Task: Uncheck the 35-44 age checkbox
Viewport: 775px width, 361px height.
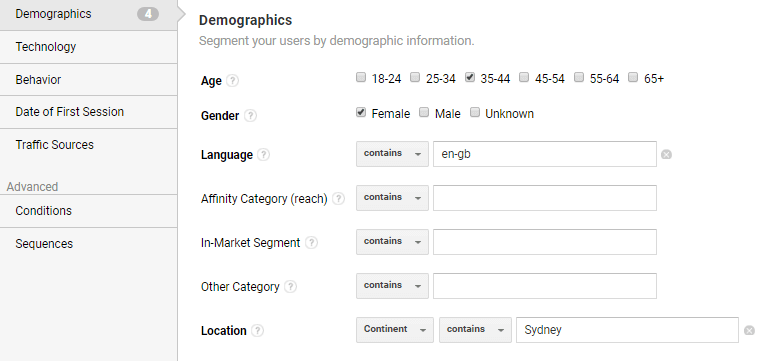Action: click(x=470, y=77)
